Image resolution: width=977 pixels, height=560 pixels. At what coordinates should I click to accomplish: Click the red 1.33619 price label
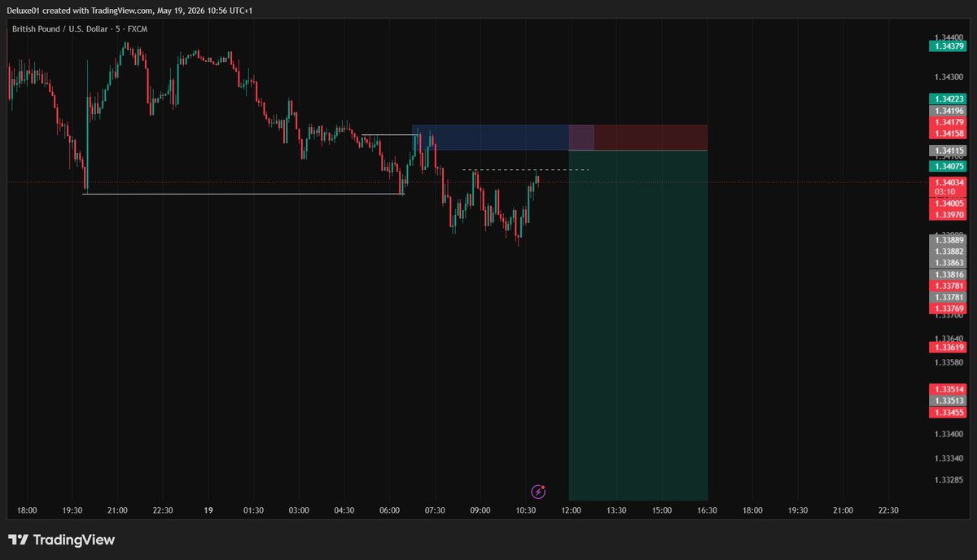coord(947,348)
